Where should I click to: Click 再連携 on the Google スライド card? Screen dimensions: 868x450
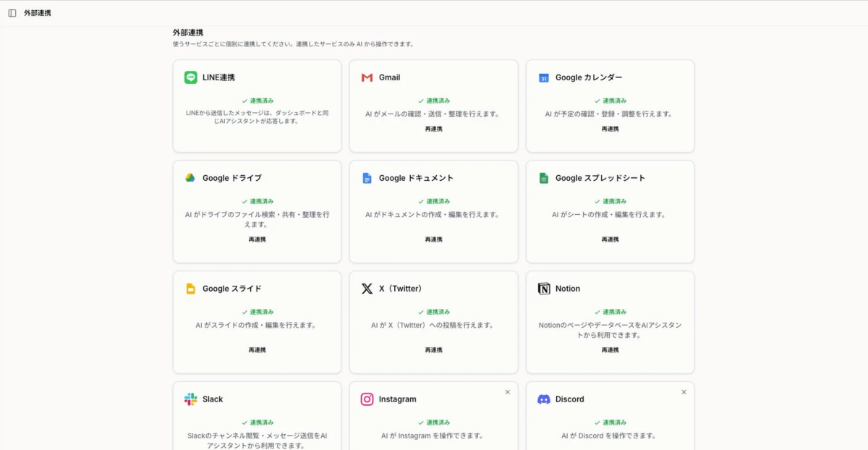[258, 350]
